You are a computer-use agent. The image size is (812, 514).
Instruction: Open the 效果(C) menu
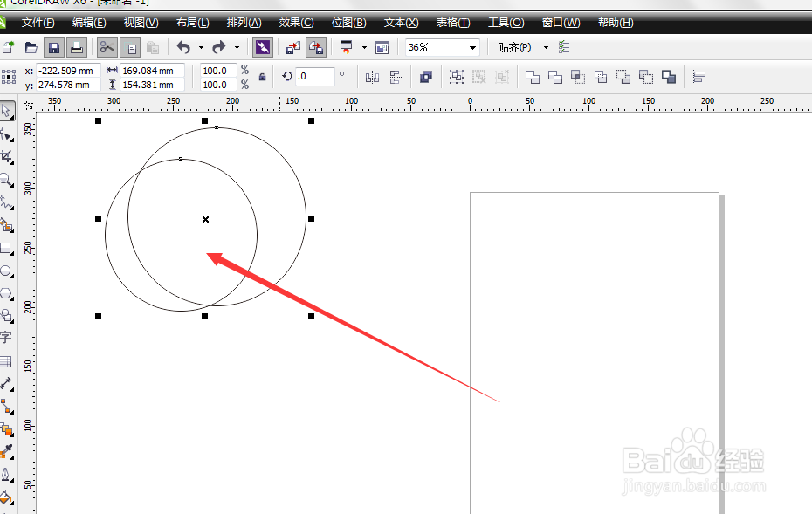(x=296, y=23)
